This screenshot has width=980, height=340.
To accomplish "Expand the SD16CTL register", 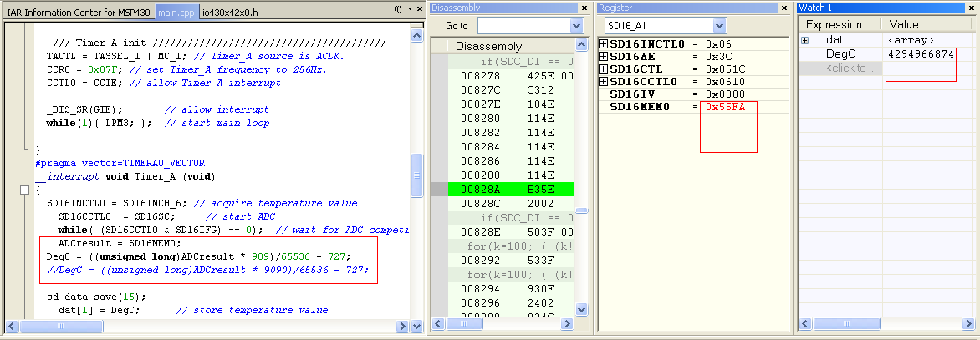I will click(603, 69).
